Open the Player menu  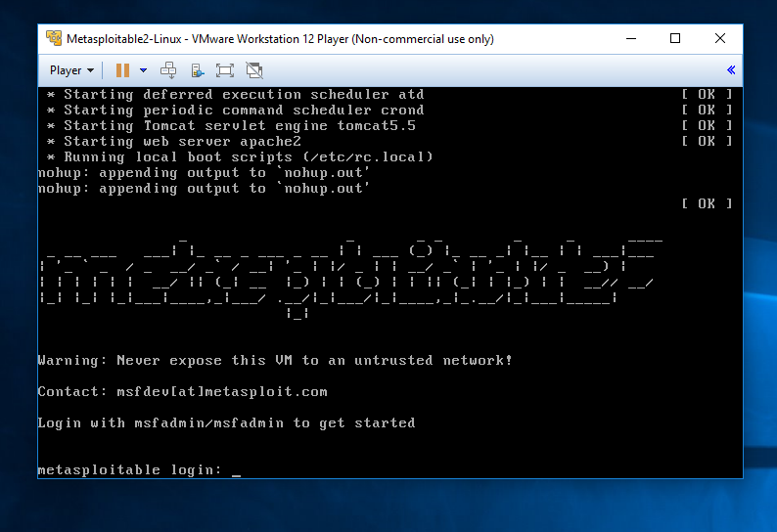[x=71, y=70]
